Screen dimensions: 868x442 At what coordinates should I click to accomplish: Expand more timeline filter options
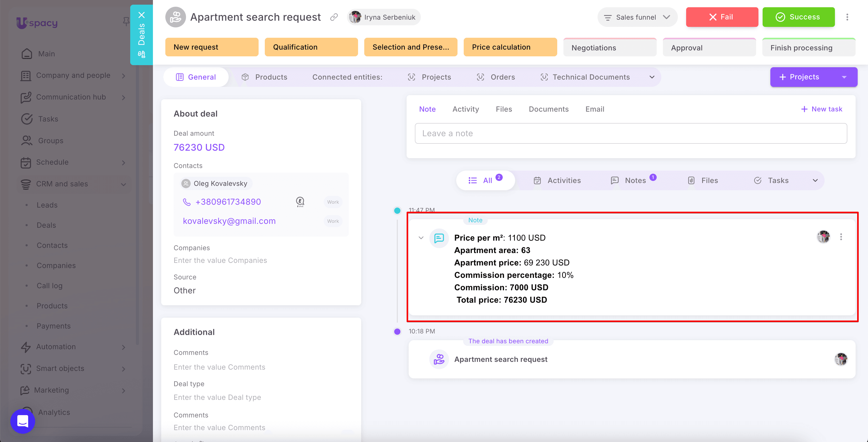815,181
